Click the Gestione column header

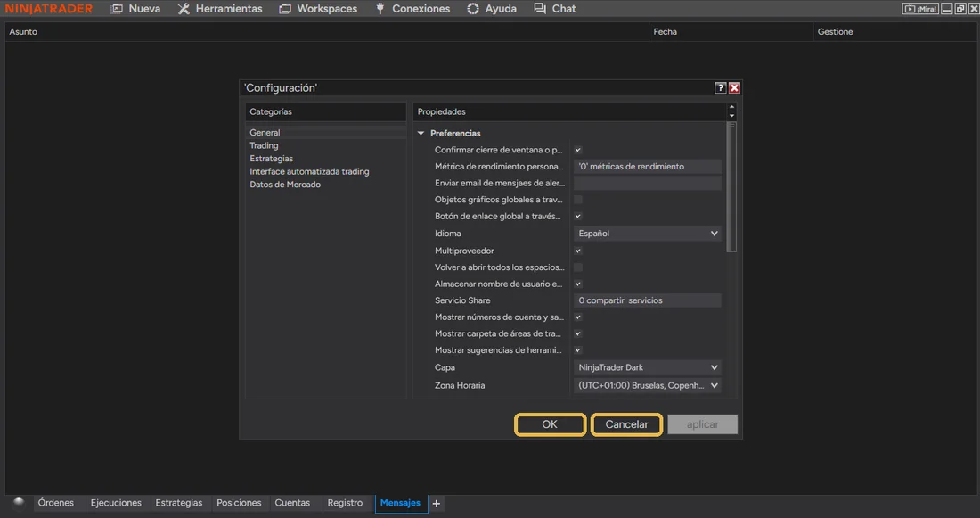(894, 32)
